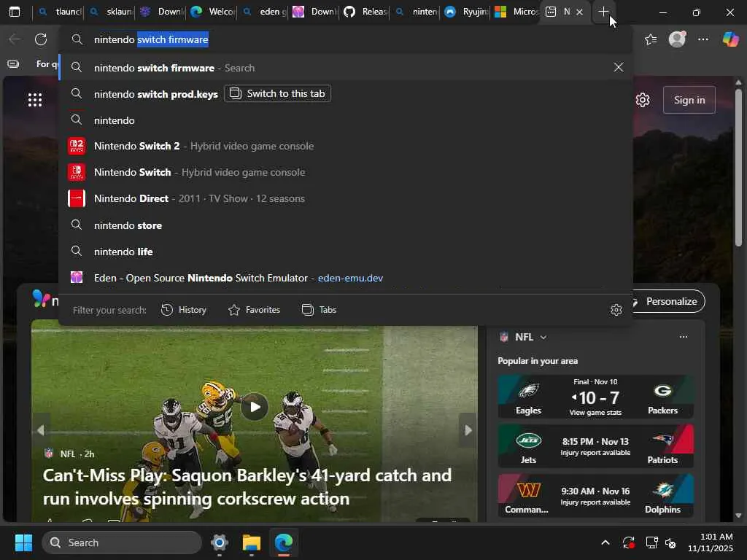
Task: Open the Saquon Barkley headline article
Action: tap(247, 486)
